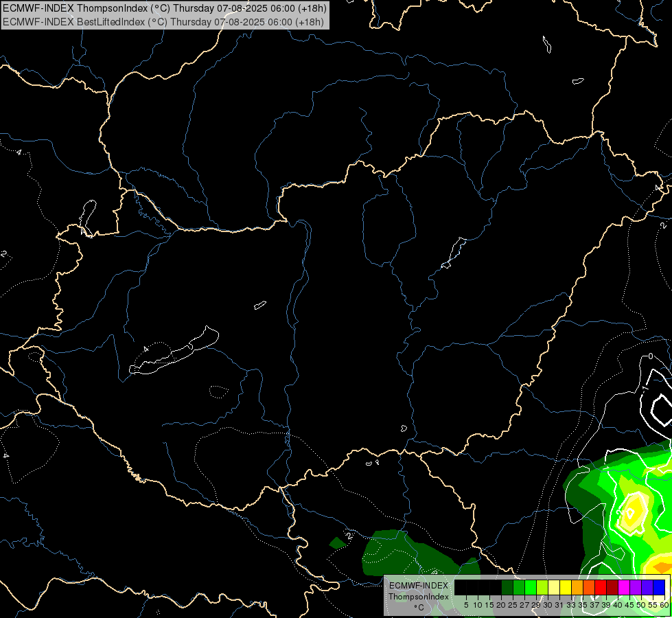Click legend value 37

595,605
